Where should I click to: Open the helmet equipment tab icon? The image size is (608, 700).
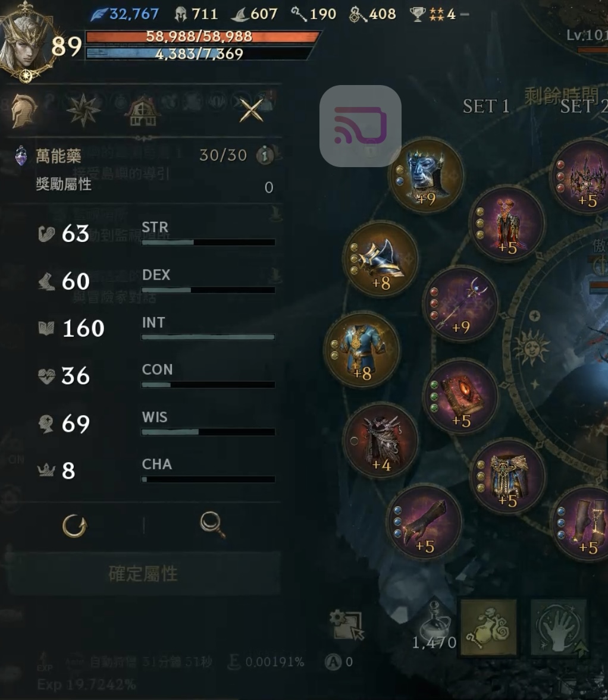coord(23,110)
